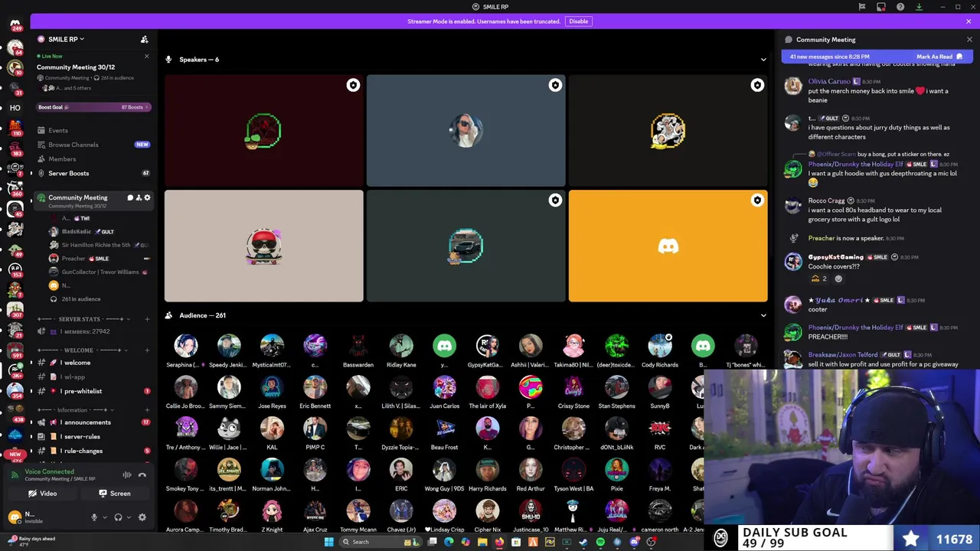Open audience member Ridley Kane's avatar
The width and height of the screenshot is (980, 551).
pos(401,346)
